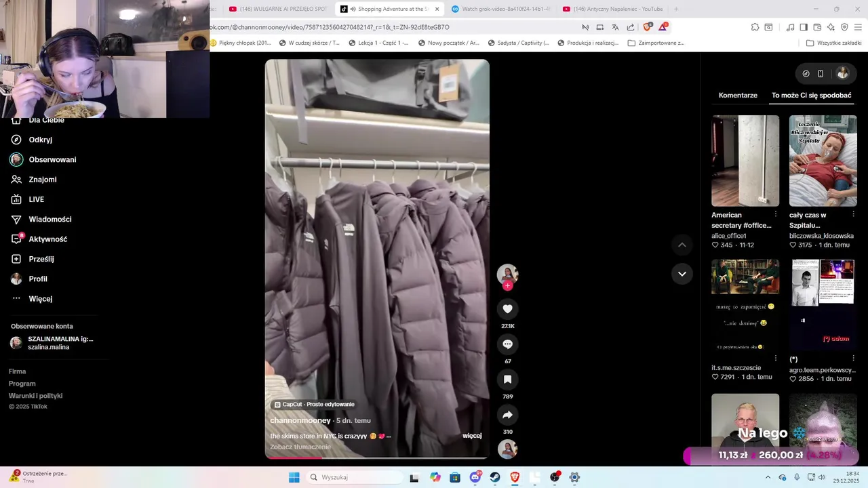
Task: Click the share page icon in the address bar
Action: [x=631, y=27]
